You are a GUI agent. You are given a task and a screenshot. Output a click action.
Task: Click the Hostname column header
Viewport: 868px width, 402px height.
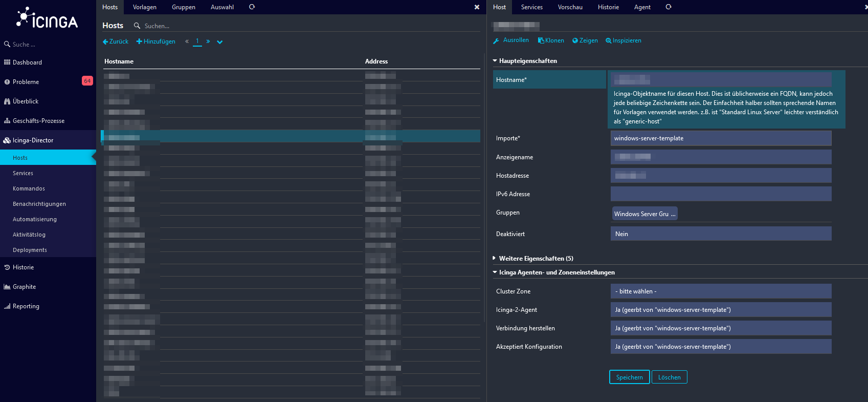click(119, 61)
